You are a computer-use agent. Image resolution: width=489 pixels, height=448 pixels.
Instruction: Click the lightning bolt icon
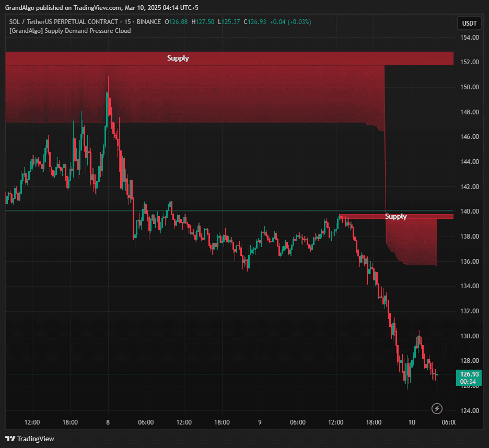tap(438, 408)
